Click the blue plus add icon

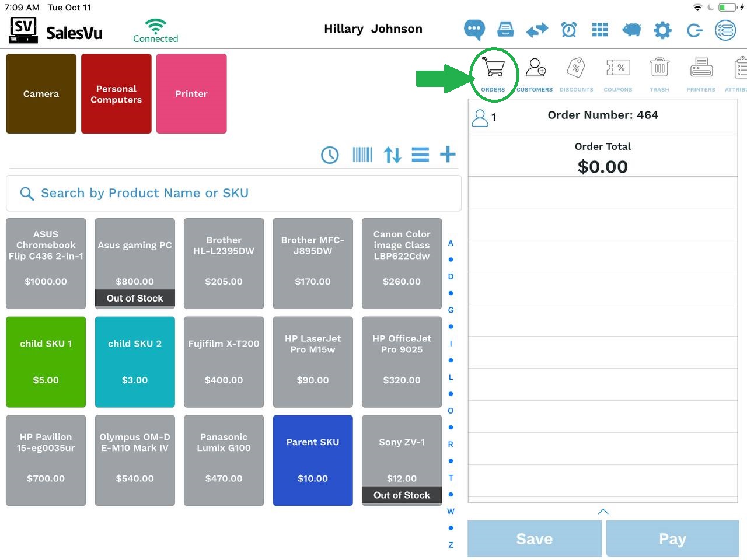pos(448,155)
